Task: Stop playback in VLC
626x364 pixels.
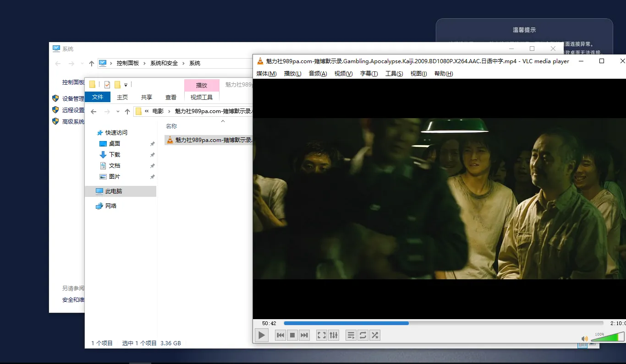Action: [292, 335]
